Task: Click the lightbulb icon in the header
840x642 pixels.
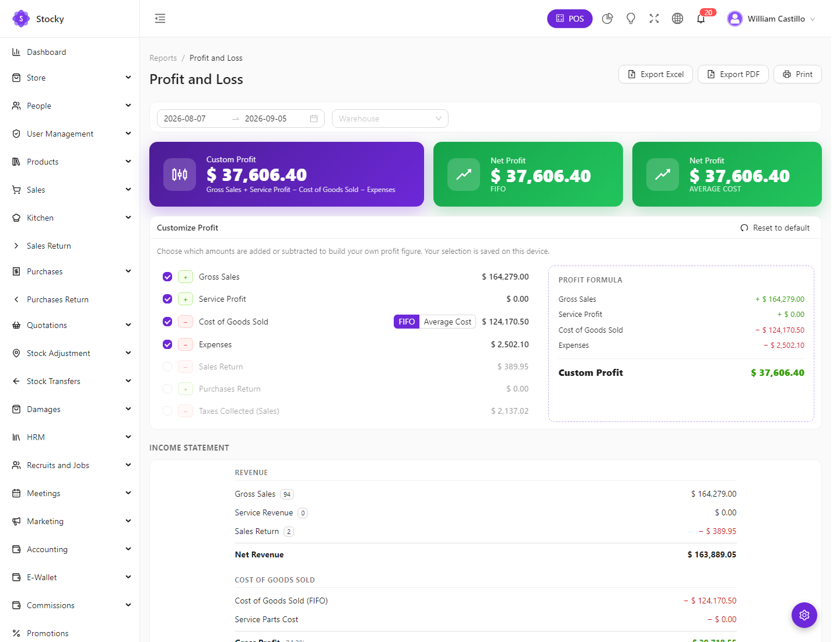Action: click(631, 19)
